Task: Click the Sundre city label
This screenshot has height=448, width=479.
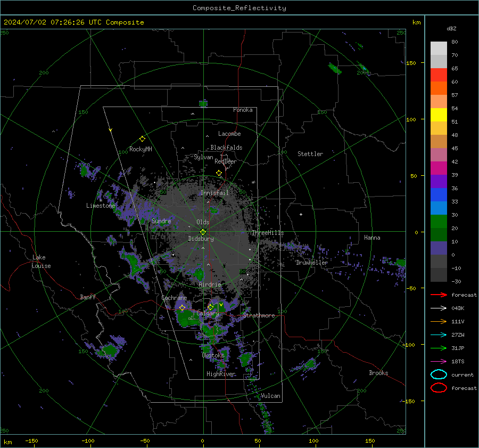Action: (x=161, y=221)
